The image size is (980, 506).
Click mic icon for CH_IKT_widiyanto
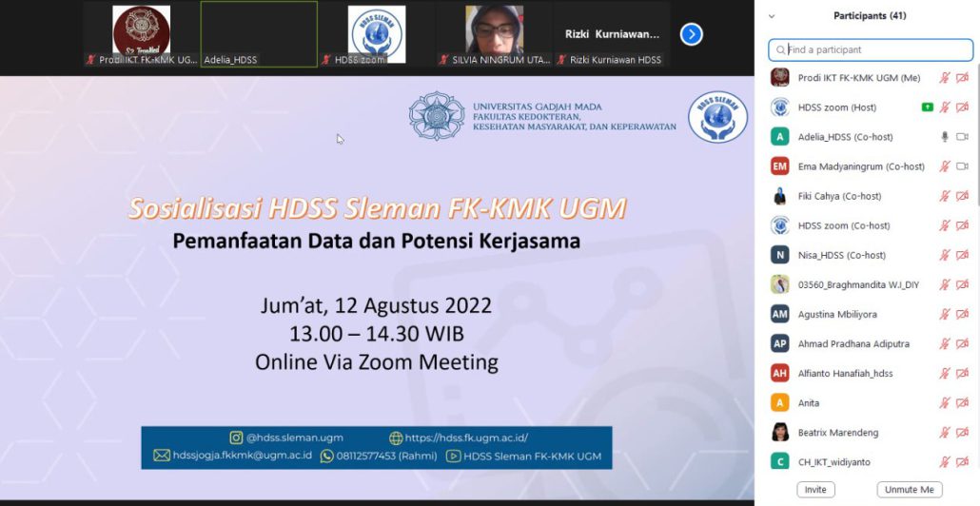pos(945,462)
